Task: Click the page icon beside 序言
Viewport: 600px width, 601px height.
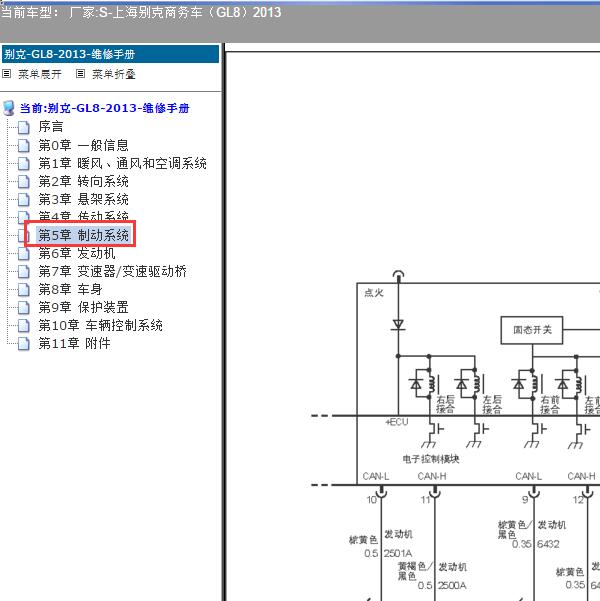Action: (24, 127)
